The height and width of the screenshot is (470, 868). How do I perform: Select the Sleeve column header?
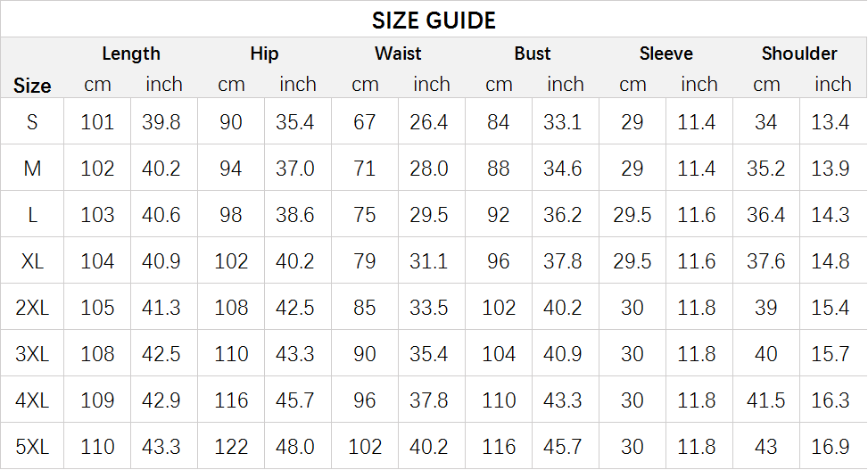tap(666, 54)
